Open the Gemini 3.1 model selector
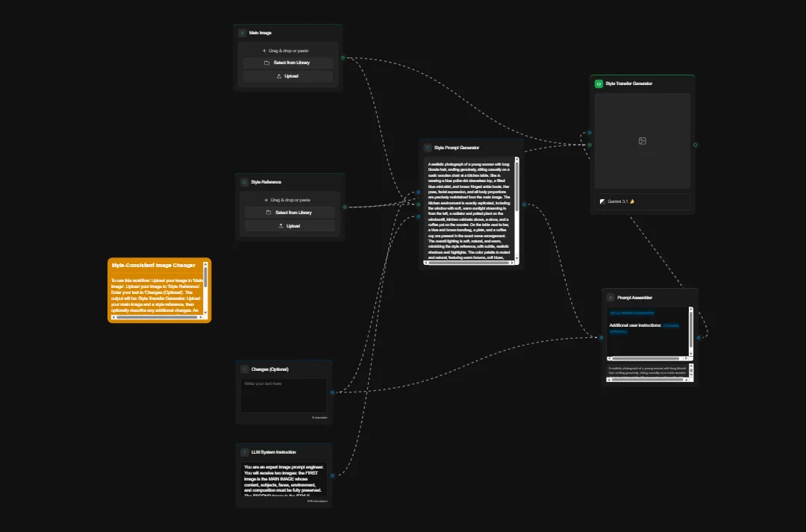806x532 pixels. [x=642, y=201]
